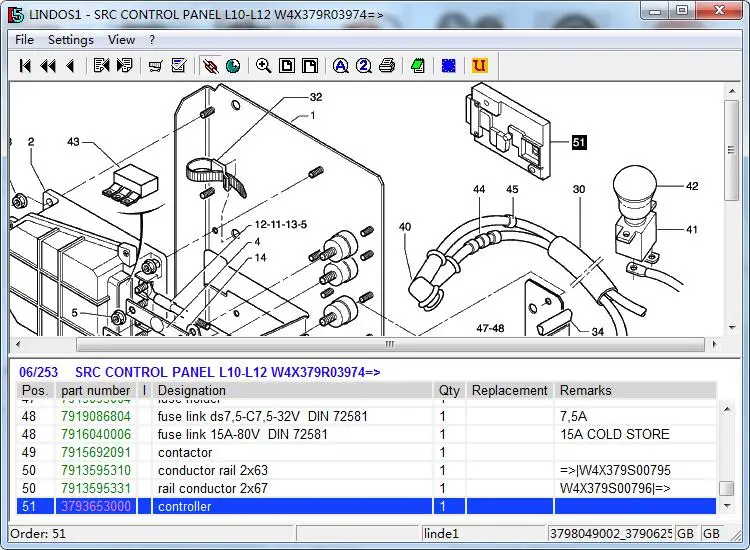Select conductor rail 2x63 row
The width and height of the screenshot is (750, 550).
tap(366, 471)
